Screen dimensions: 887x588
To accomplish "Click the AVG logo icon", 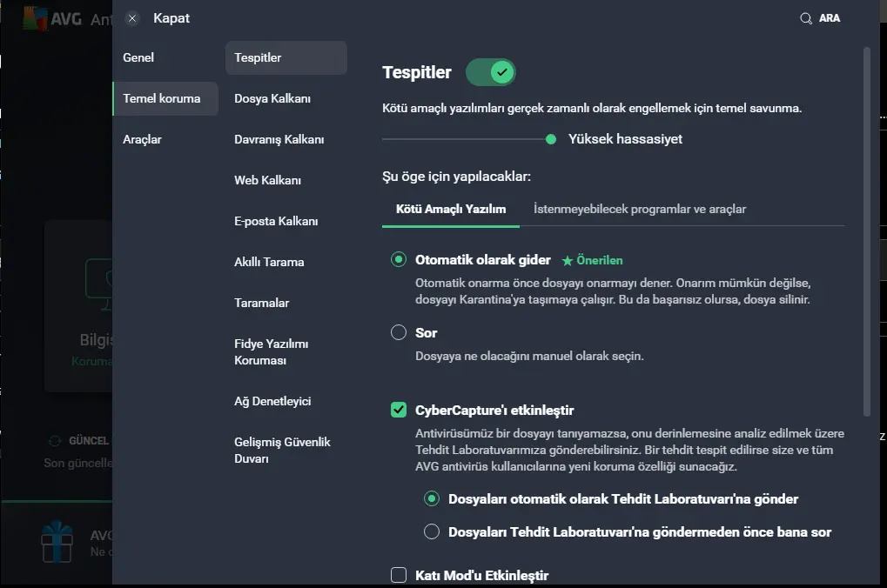I will coord(35,18).
